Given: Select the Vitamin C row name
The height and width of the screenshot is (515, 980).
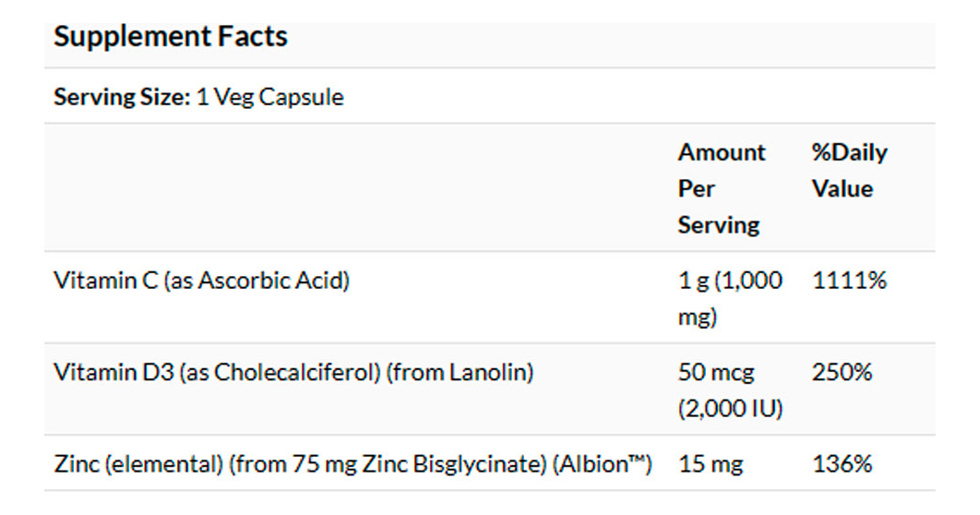Looking at the screenshot, I should 201,281.
